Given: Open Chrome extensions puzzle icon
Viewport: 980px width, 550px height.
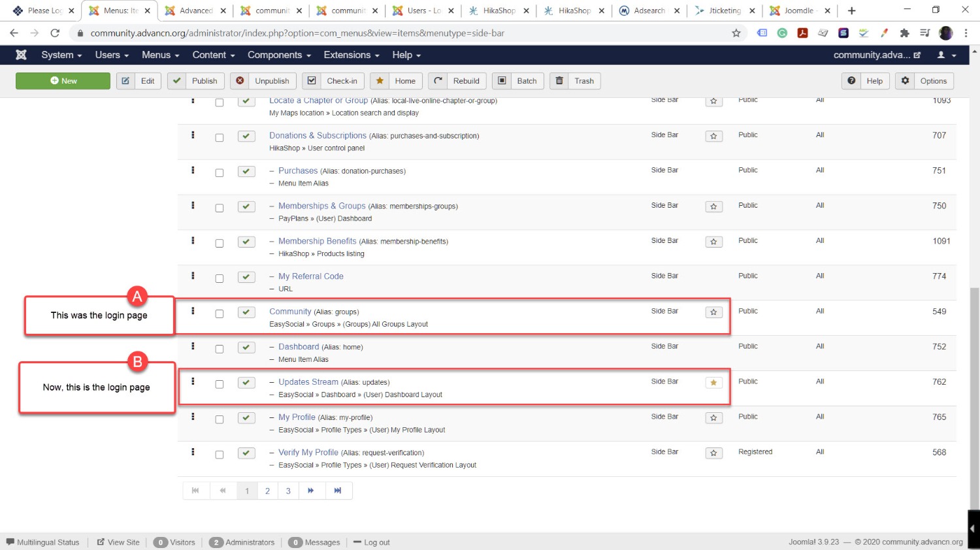Looking at the screenshot, I should 904,33.
